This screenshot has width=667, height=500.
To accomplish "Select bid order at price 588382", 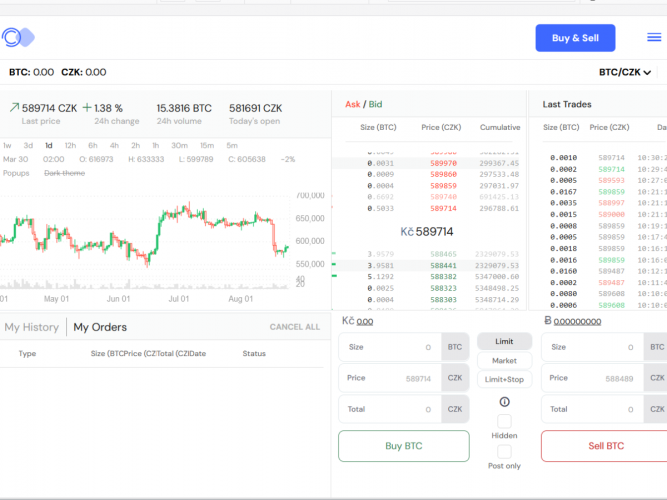I will click(x=429, y=277).
